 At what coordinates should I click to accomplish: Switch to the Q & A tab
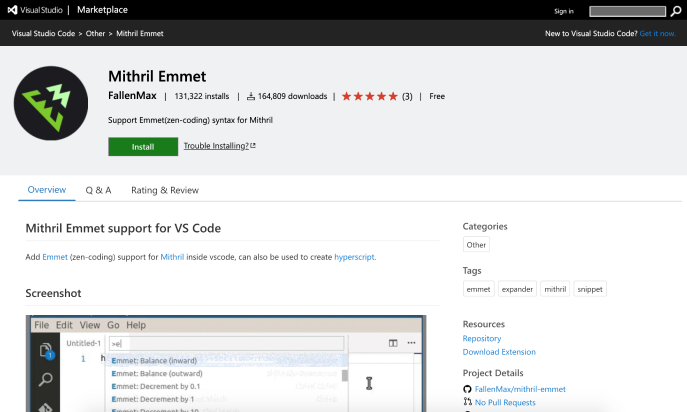pyautogui.click(x=99, y=190)
